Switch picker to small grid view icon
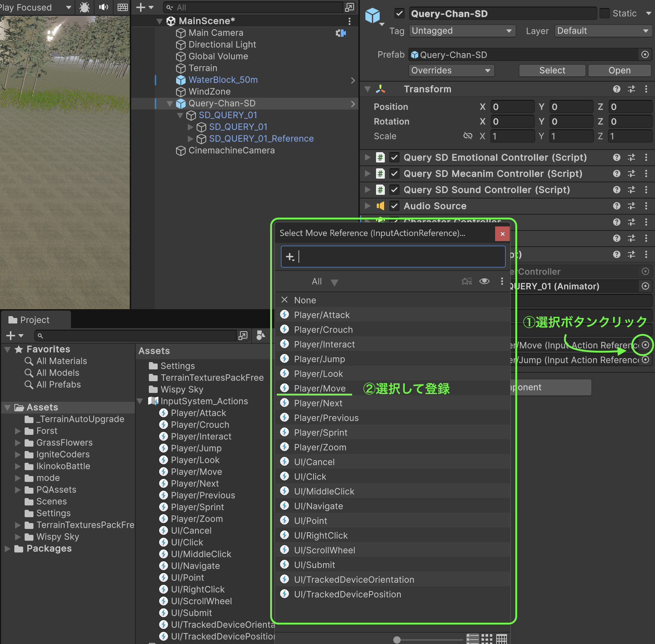 pyautogui.click(x=487, y=639)
